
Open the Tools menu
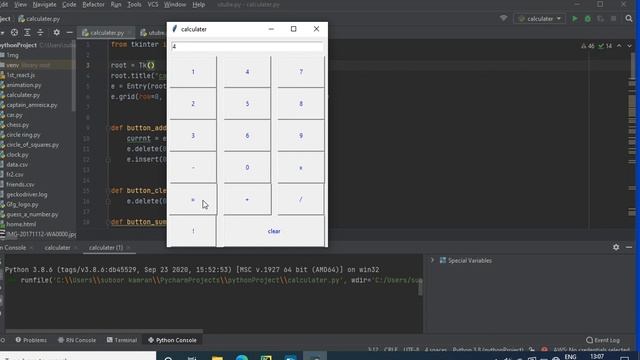[134, 4]
